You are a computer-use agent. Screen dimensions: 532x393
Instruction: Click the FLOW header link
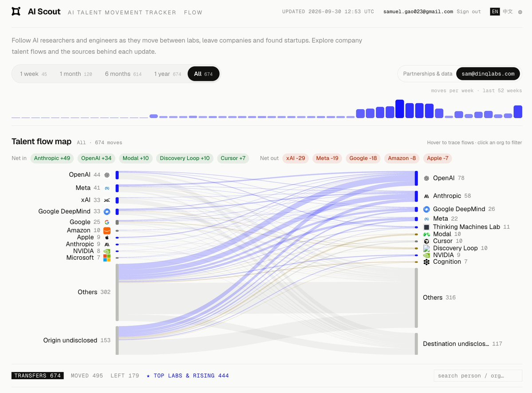[193, 12]
